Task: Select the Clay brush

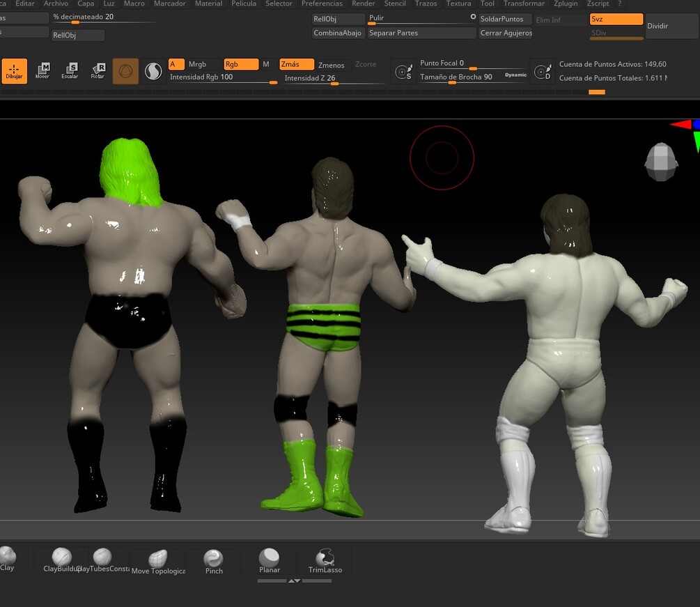Action: pyautogui.click(x=8, y=559)
